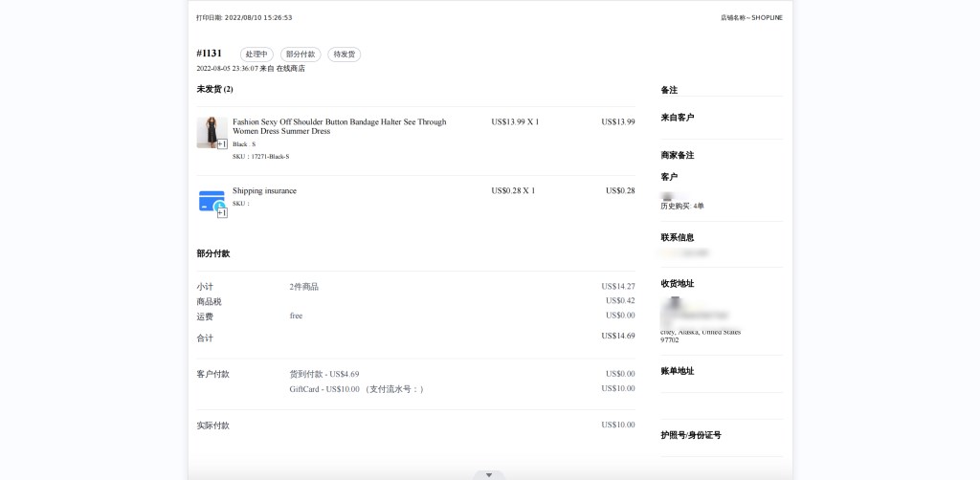Click the +1 badge on dress image
This screenshot has height=480, width=980.
click(222, 144)
